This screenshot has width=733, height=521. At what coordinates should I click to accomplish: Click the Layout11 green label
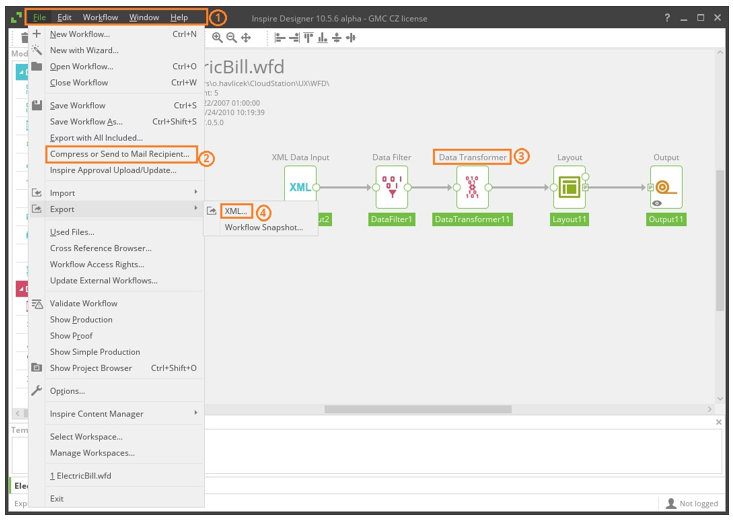(569, 219)
